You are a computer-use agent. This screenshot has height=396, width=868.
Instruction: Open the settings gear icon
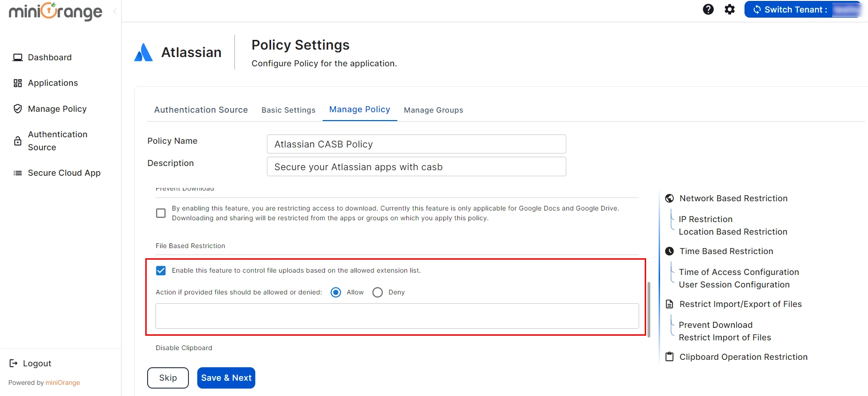pos(730,9)
